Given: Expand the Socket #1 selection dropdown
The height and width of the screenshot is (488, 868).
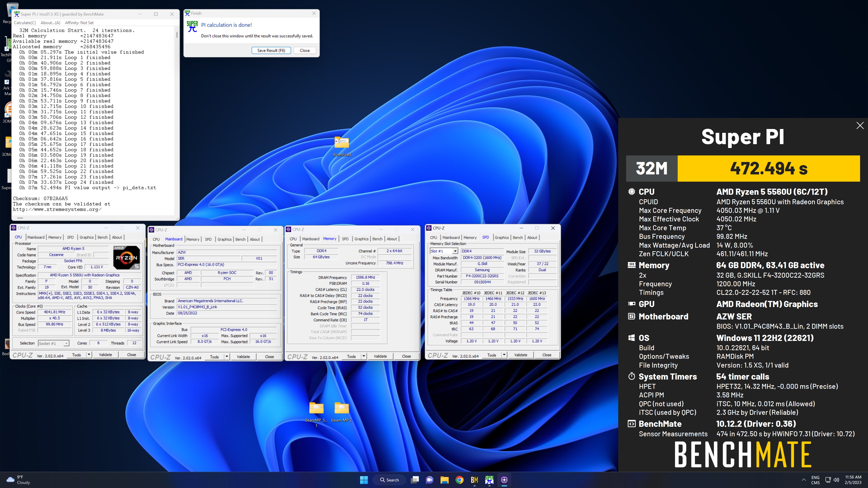Looking at the screenshot, I should point(66,343).
